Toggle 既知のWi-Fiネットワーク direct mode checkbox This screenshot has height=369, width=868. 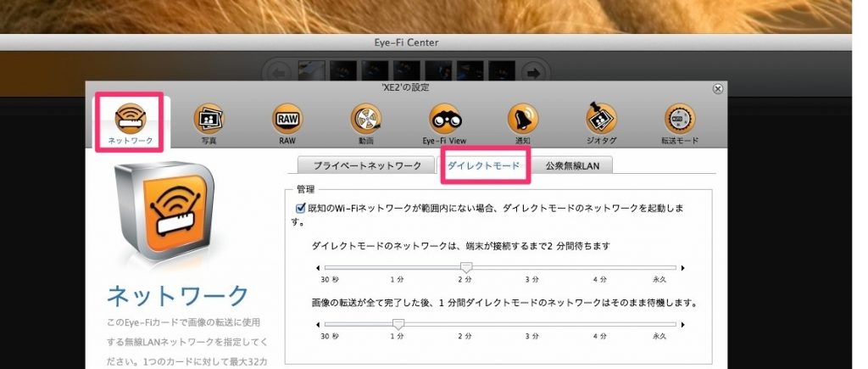tap(301, 209)
